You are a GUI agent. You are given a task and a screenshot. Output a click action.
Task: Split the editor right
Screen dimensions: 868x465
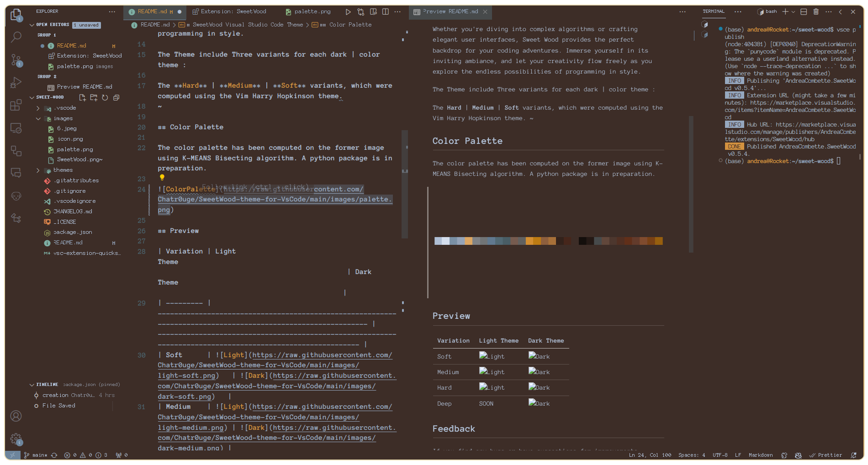point(386,12)
